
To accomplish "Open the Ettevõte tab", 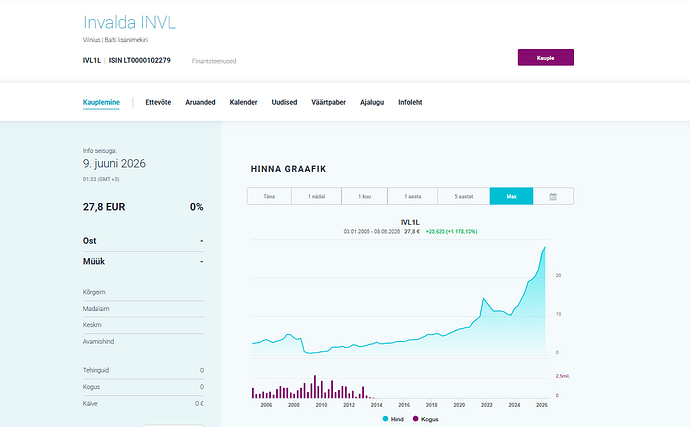I will (158, 102).
